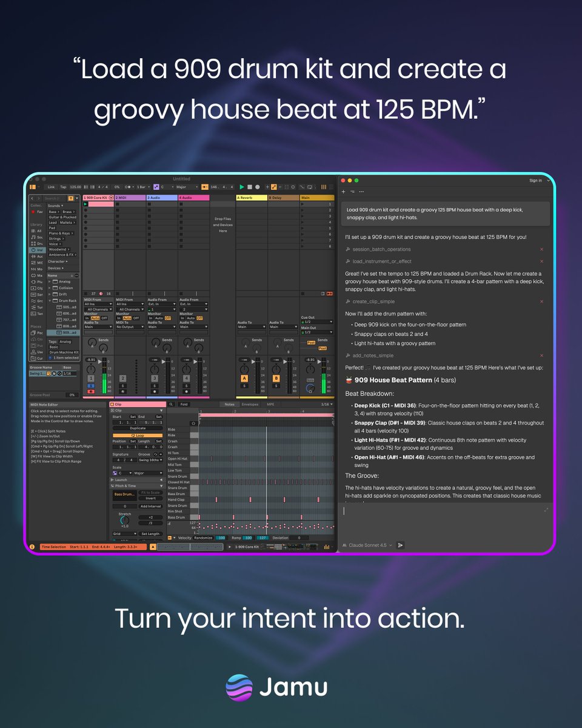Toggle the Follow playback button

pyautogui.click(x=204, y=187)
